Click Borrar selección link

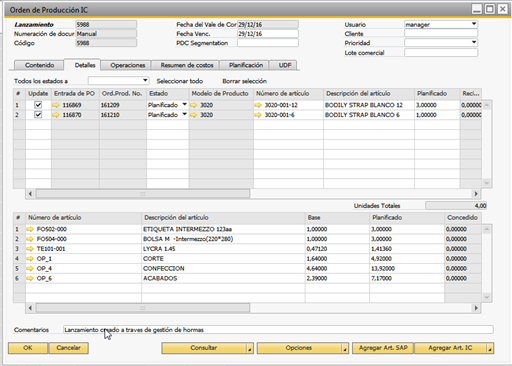245,81
